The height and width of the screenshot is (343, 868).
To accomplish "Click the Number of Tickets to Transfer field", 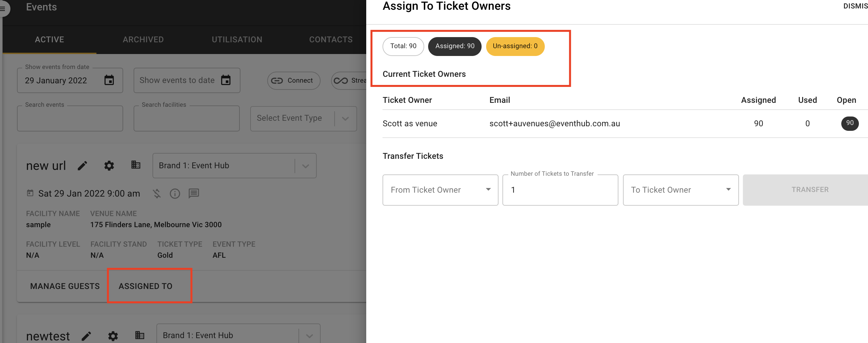I will pos(560,190).
